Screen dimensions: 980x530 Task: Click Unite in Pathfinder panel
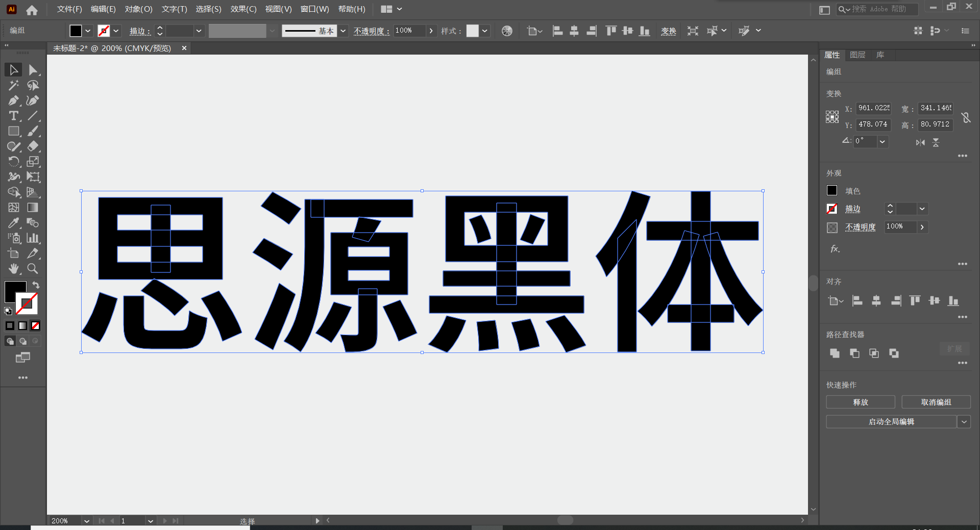point(835,353)
